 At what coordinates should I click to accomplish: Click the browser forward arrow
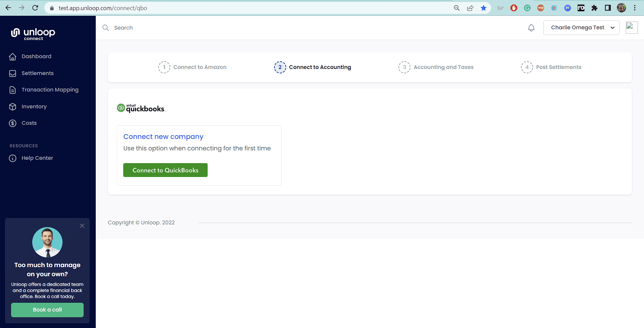(x=22, y=8)
